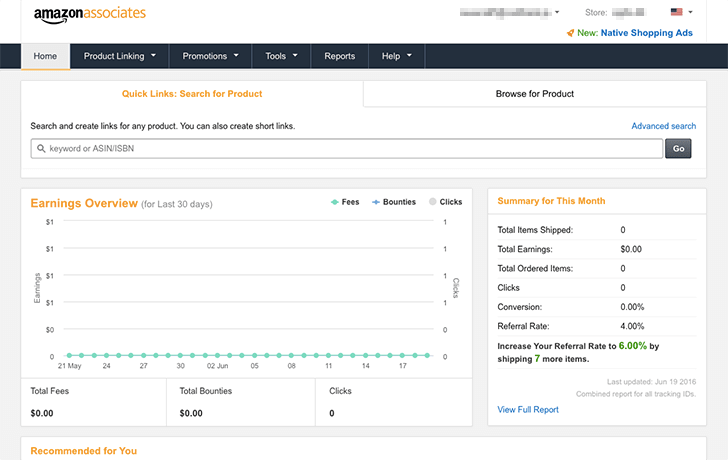Image resolution: width=728 pixels, height=460 pixels.
Task: Click the megaphone icon beside Native Shopping Ads
Action: point(570,33)
